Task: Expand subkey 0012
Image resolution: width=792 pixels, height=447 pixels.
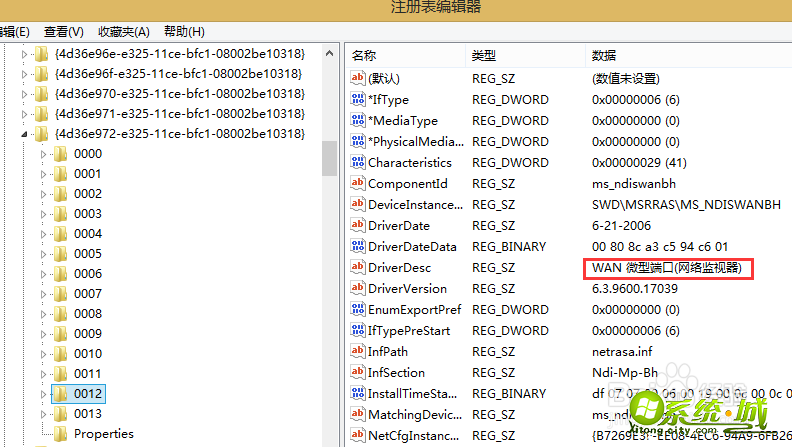Action: click(x=43, y=394)
